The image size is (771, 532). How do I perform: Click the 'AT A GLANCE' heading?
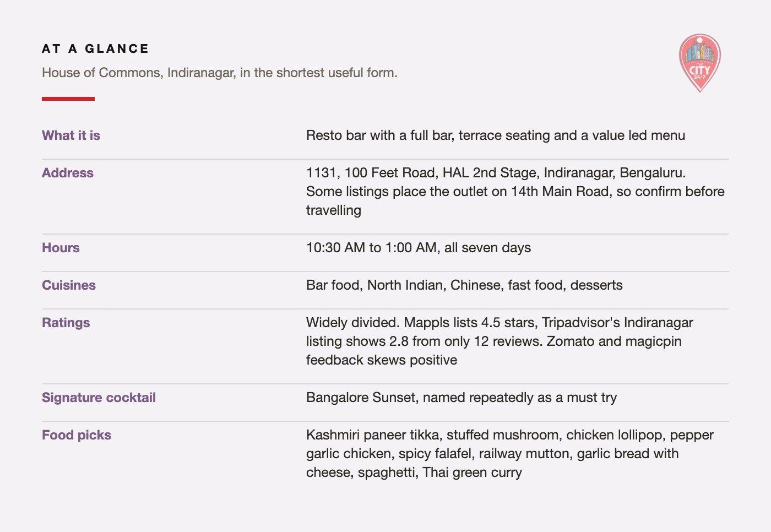click(95, 48)
